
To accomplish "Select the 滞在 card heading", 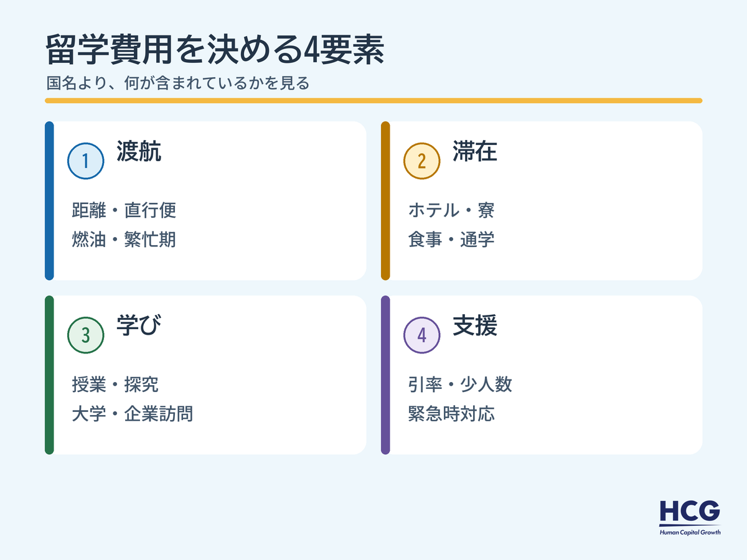I will click(x=475, y=152).
